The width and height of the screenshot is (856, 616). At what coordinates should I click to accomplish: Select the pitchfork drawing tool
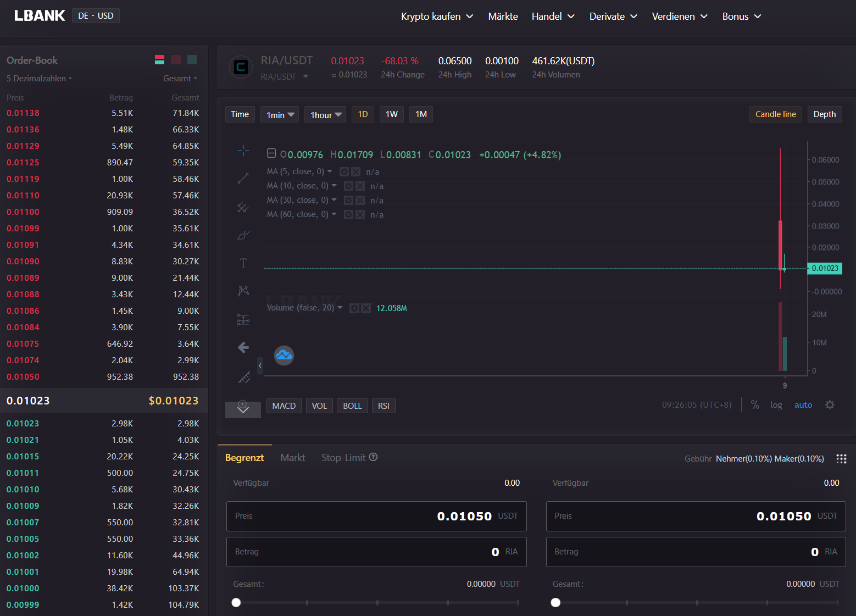243,207
